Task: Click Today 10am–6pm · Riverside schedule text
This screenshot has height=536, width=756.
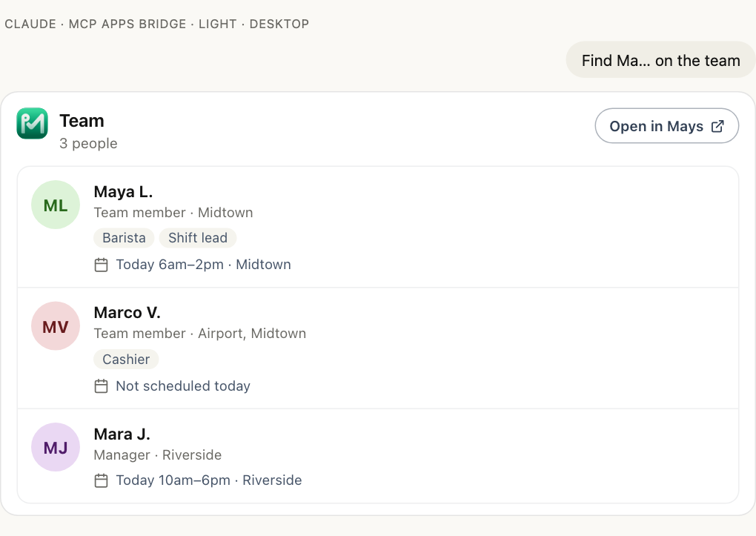Action: coord(209,480)
